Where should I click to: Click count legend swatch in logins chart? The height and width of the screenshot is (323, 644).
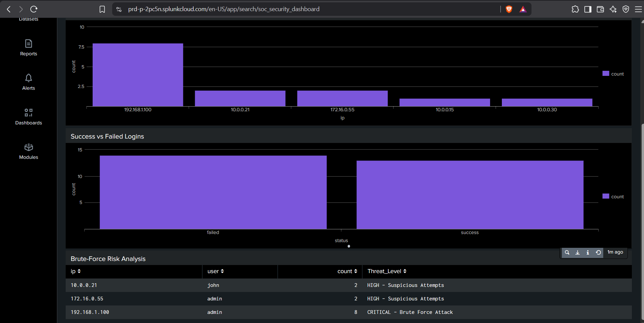pyautogui.click(x=606, y=196)
